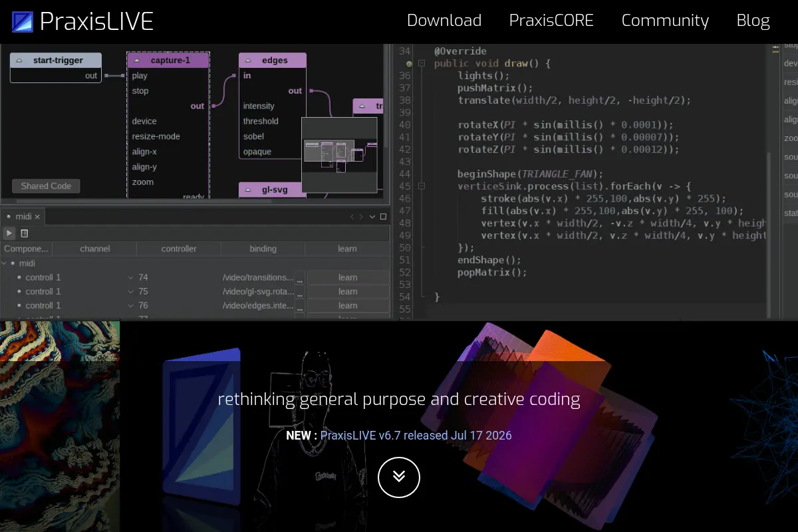
Task: Open the PraxisLIVE v6.7 released news link
Action: (416, 436)
